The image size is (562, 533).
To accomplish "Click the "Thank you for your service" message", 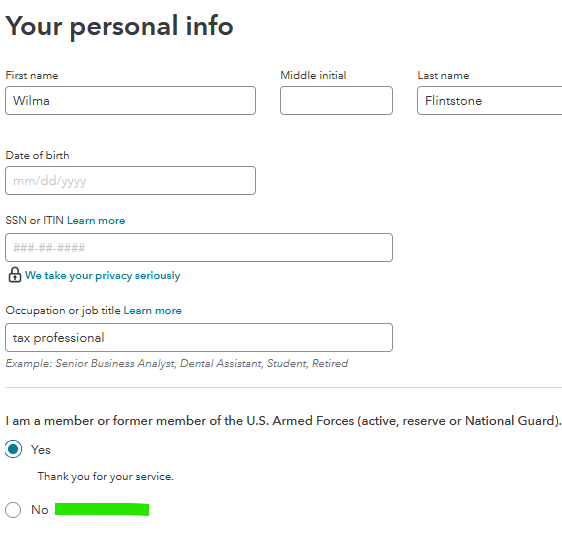I will (x=105, y=476).
